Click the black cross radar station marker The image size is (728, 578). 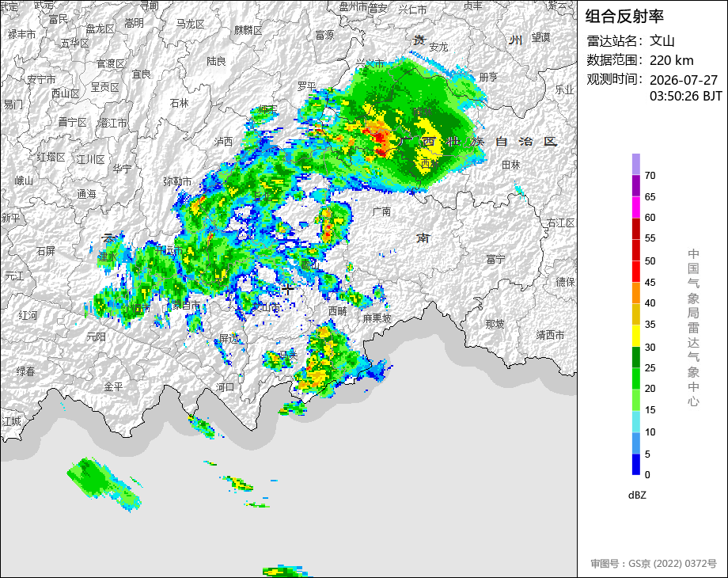(x=287, y=289)
